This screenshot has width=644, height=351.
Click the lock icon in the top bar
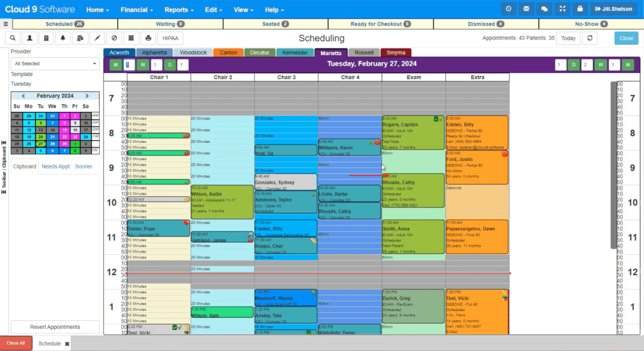click(580, 9)
